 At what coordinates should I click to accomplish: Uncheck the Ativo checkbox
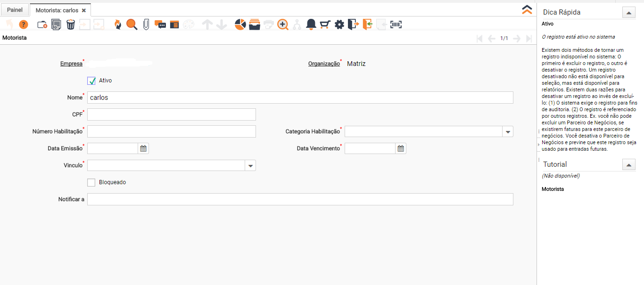tap(91, 81)
